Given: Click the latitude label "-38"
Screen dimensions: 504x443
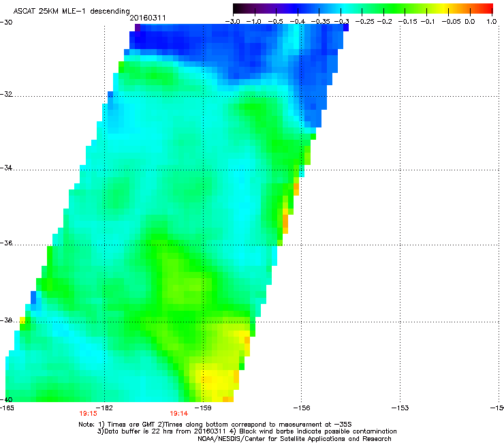Looking at the screenshot, I should tap(6, 320).
